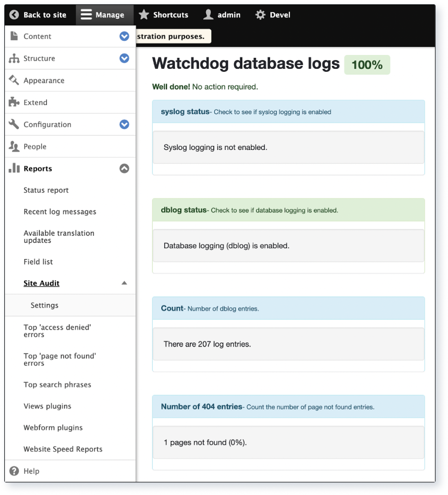Screen dimensions: 448x495
Task: Open the Configuration menu item
Action: [48, 124]
